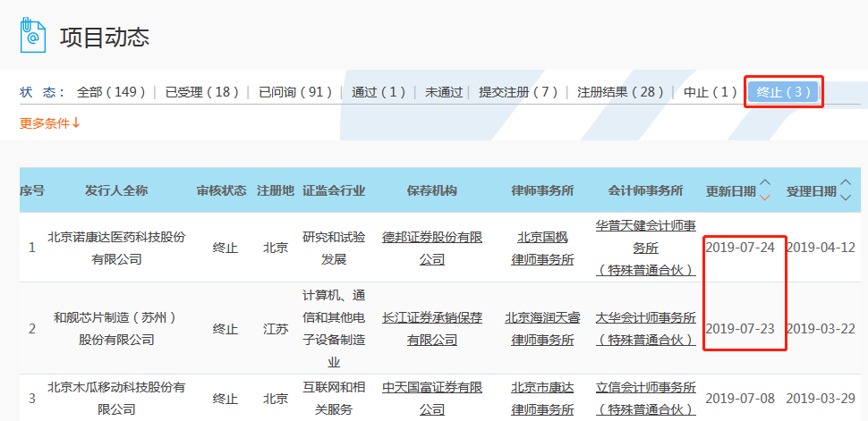
Task: Open 中天国富证券有限公司 sponsor link
Action: (432, 399)
